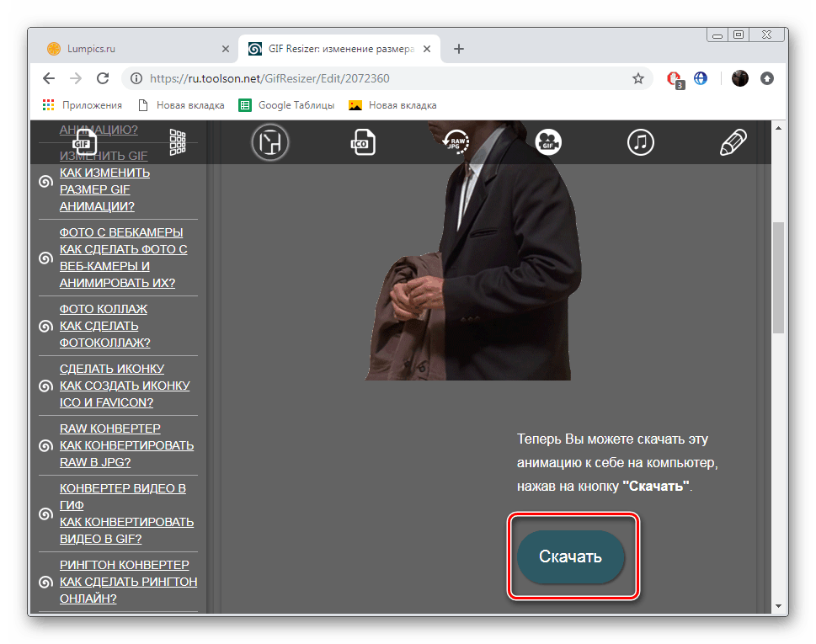Image resolution: width=816 pixels, height=644 pixels.
Task: Reload the page
Action: coord(103,78)
